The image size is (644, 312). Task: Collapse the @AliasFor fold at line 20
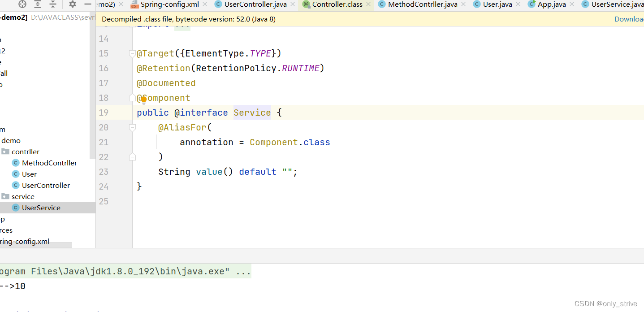coord(132,128)
